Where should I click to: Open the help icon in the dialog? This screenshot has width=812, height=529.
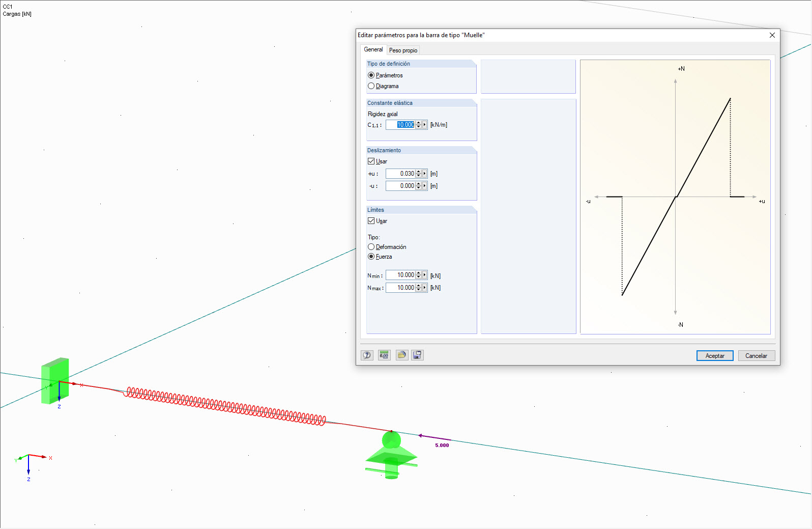click(x=367, y=355)
